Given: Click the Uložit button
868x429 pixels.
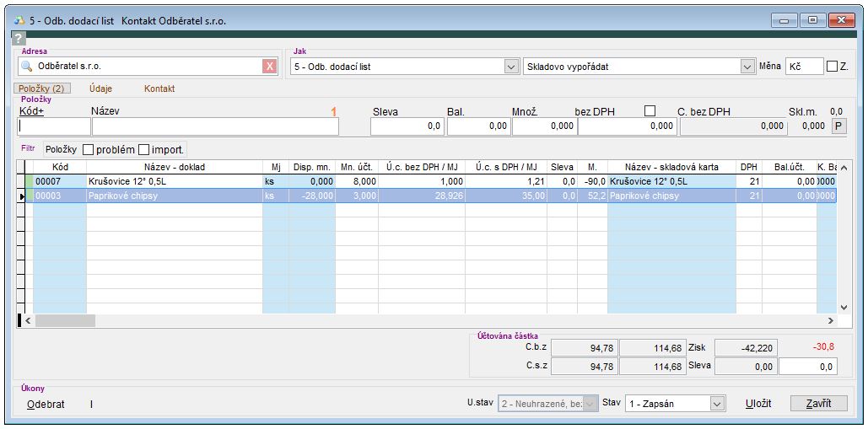Looking at the screenshot, I should pyautogui.click(x=757, y=404).
